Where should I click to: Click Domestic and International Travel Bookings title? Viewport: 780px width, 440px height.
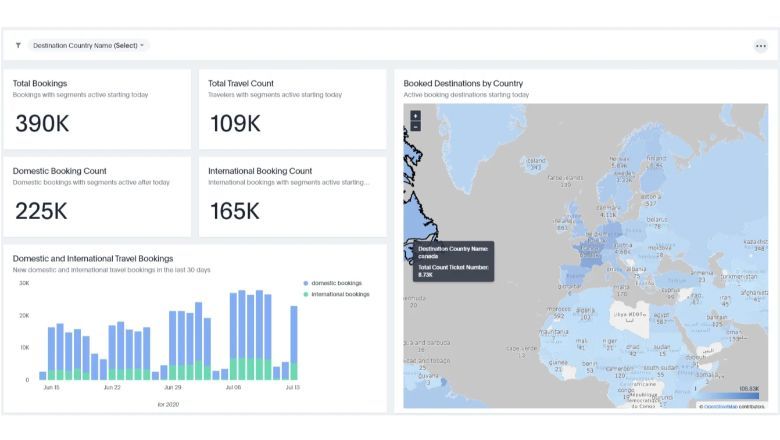pyautogui.click(x=93, y=258)
